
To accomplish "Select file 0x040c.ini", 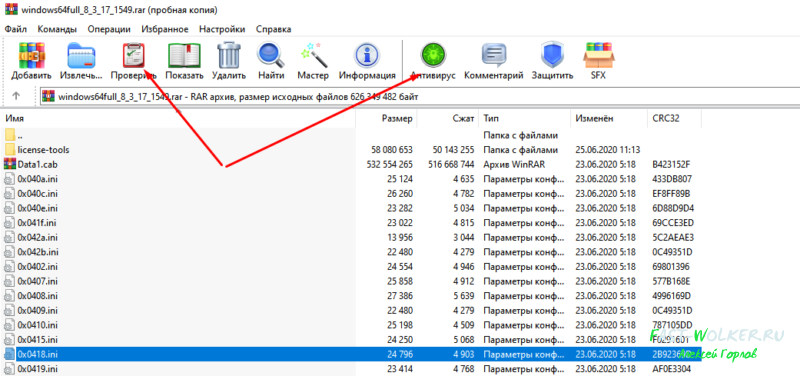I will point(37,194).
